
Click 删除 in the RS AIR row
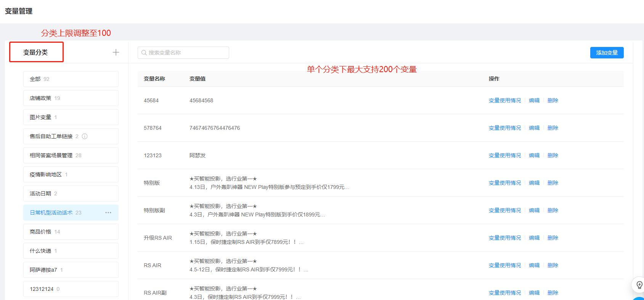[553, 265]
